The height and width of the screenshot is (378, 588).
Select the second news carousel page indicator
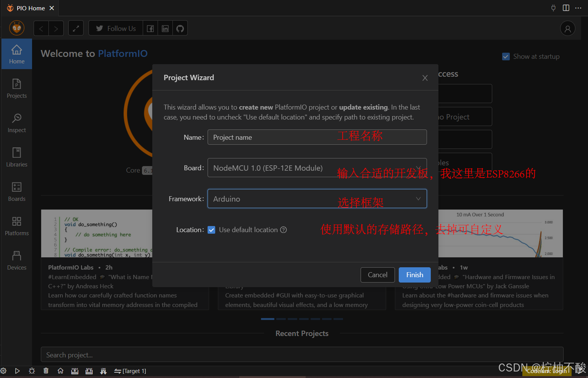(281, 319)
